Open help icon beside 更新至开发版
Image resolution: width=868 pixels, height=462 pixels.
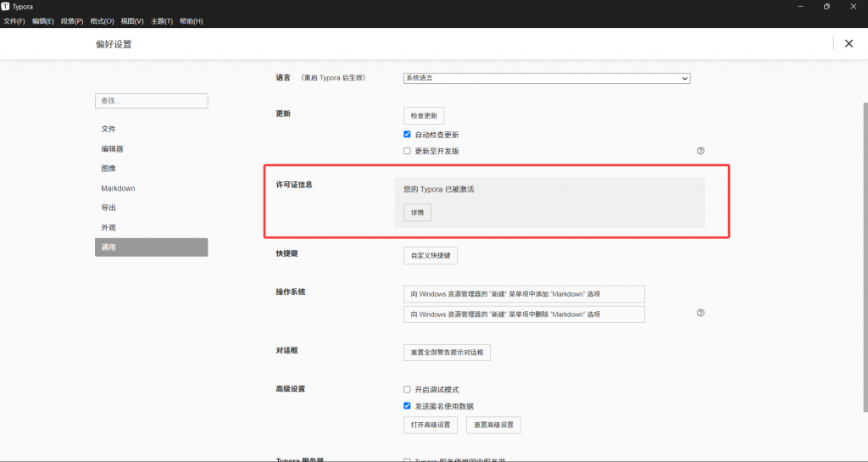coord(700,151)
